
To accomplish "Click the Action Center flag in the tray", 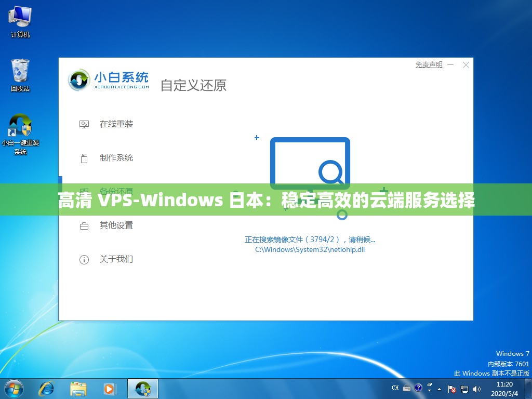I will pos(451,389).
